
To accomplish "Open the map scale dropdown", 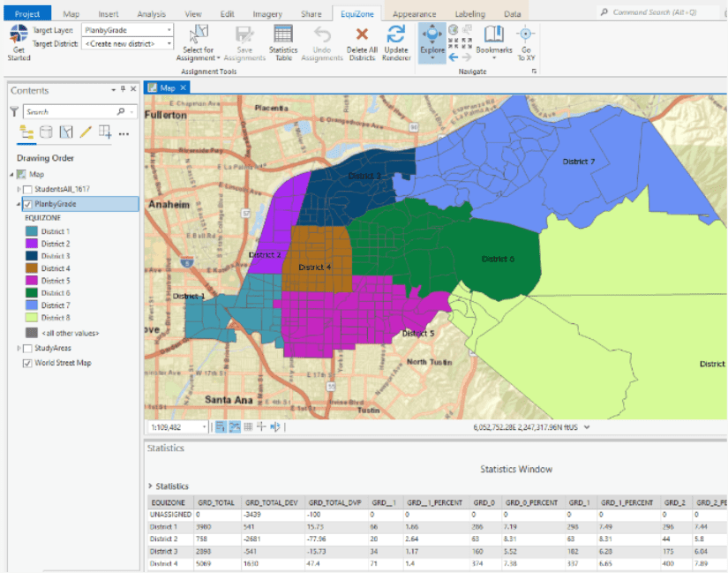I will (x=205, y=426).
